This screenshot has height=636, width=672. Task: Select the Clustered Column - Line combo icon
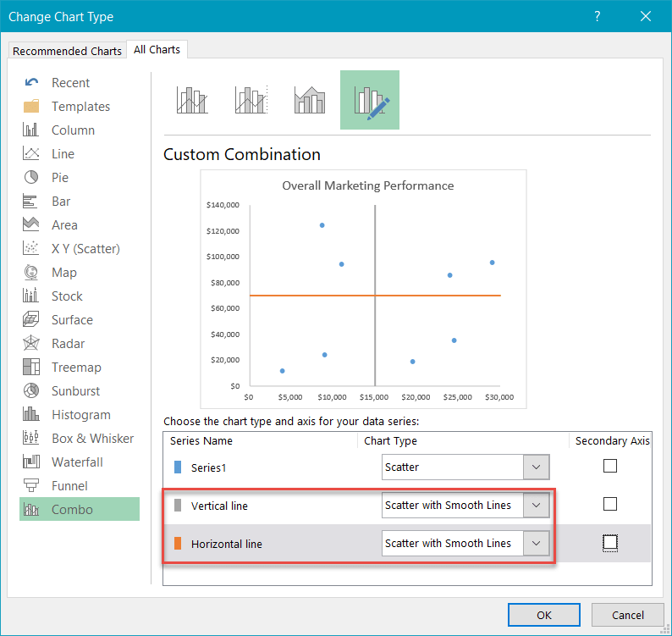point(192,100)
